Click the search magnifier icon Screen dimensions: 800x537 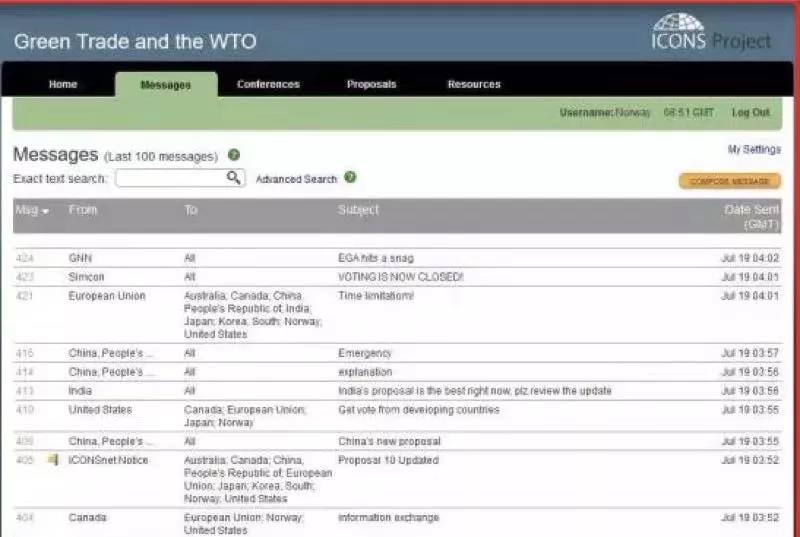pos(233,178)
